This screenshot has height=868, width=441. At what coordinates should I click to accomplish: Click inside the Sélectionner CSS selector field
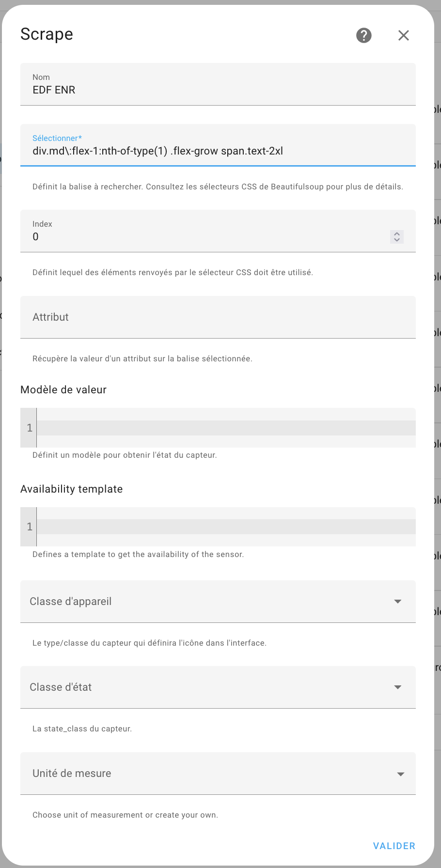pyautogui.click(x=218, y=145)
